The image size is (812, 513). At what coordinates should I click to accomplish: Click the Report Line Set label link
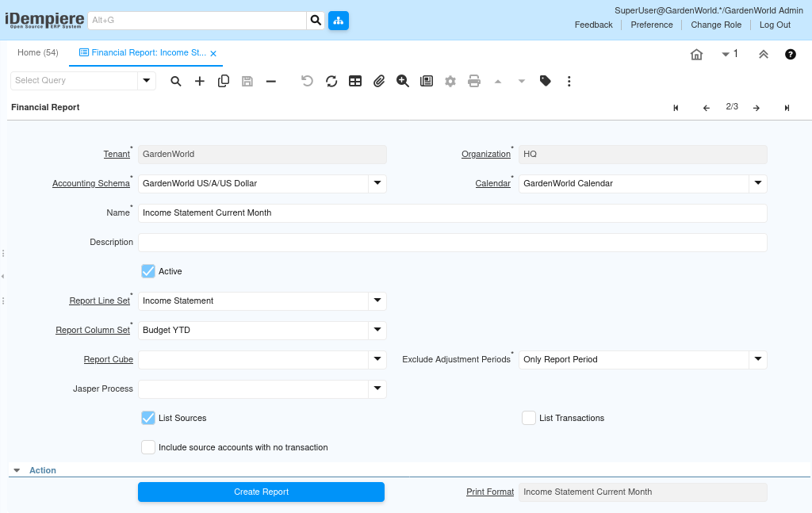(99, 301)
